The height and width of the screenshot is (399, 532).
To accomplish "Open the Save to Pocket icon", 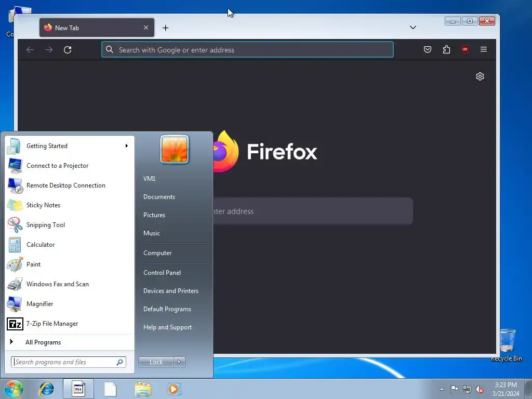I will point(428,49).
